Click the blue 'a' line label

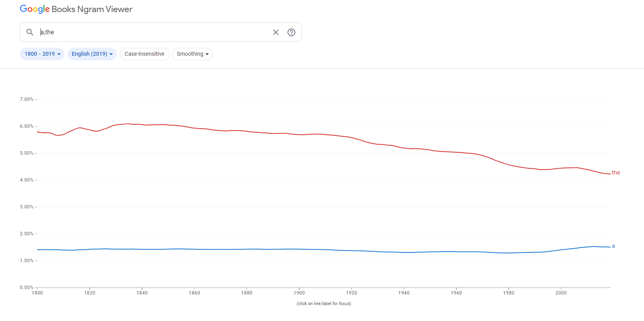tap(613, 246)
